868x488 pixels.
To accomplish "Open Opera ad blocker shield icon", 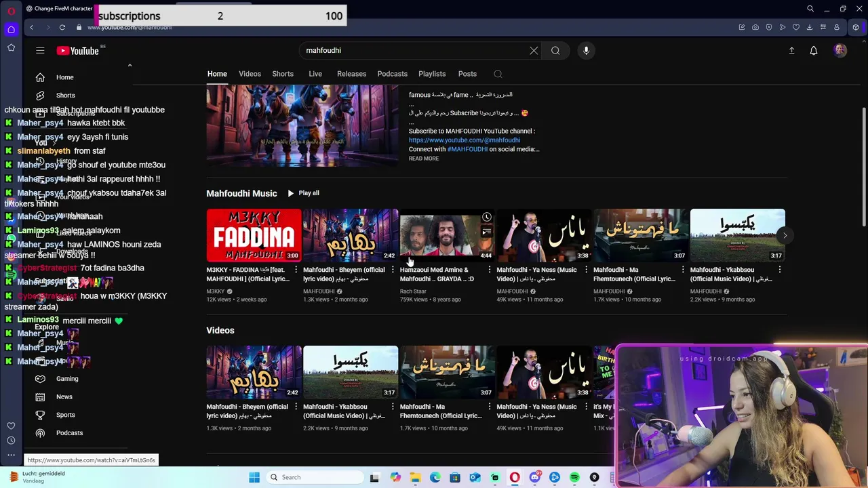I will pos(769,27).
